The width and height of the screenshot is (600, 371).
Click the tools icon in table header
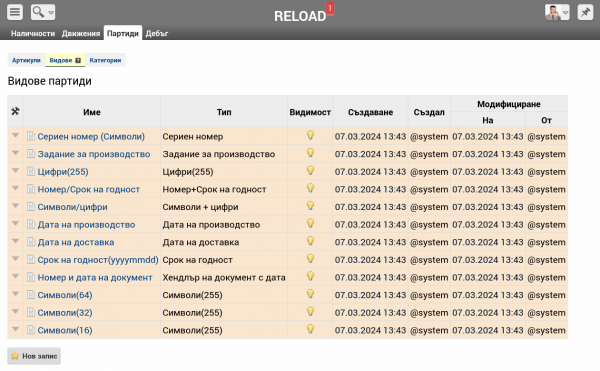tap(15, 112)
